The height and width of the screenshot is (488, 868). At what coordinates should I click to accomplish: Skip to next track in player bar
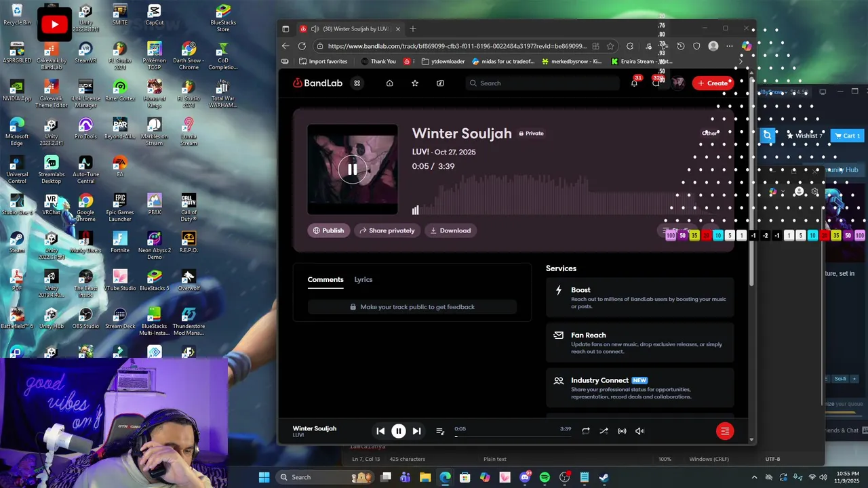417,431
